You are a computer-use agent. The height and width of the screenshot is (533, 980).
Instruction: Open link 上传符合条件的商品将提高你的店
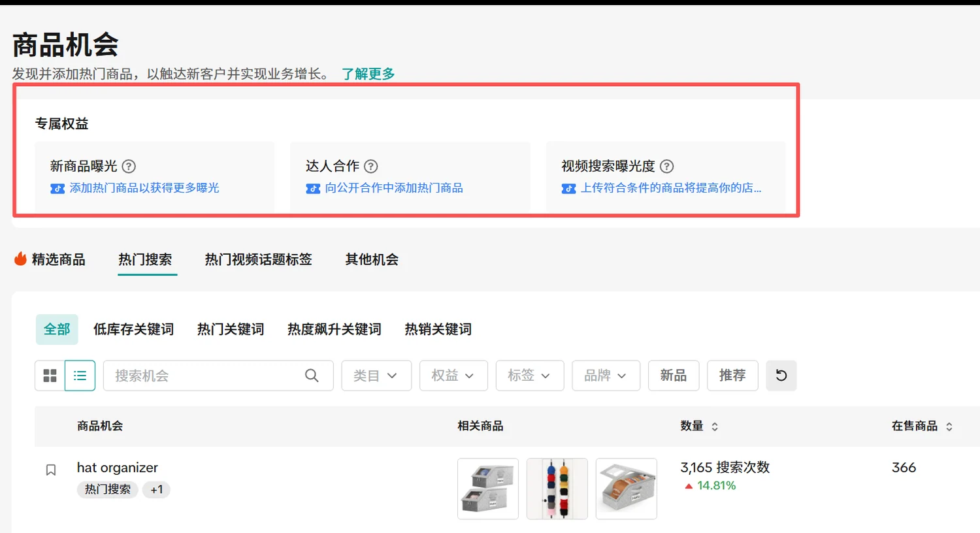tap(671, 188)
